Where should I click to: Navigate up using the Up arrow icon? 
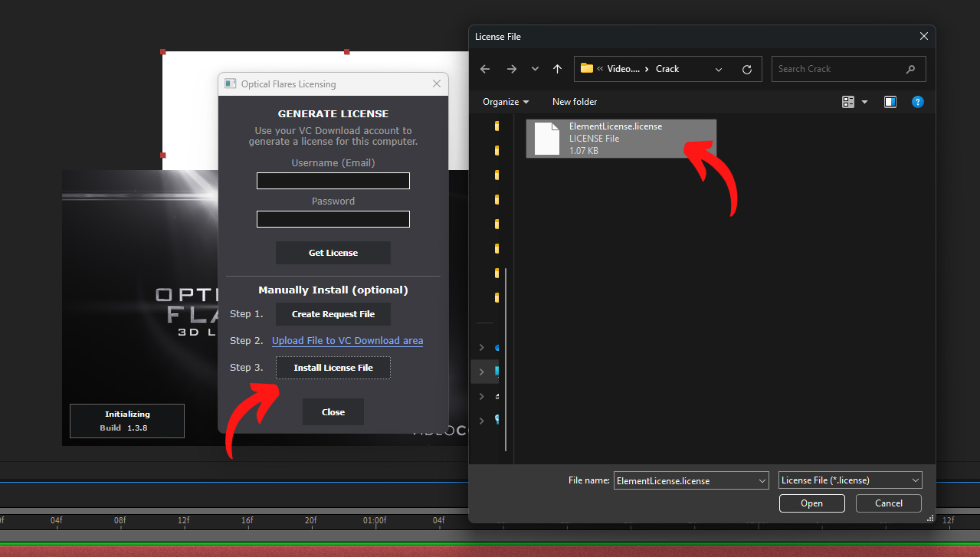(x=557, y=68)
